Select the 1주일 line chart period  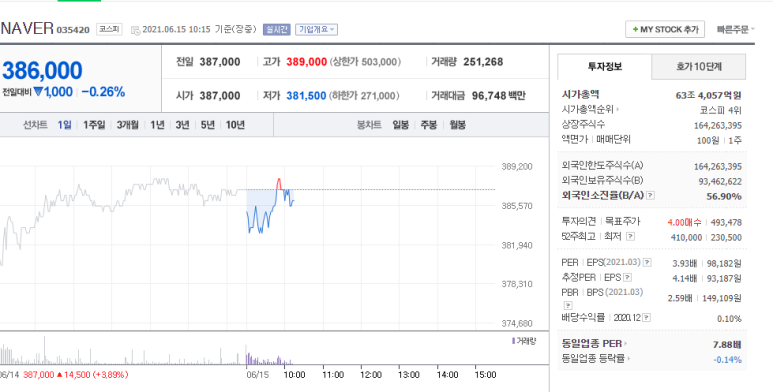coord(94,125)
